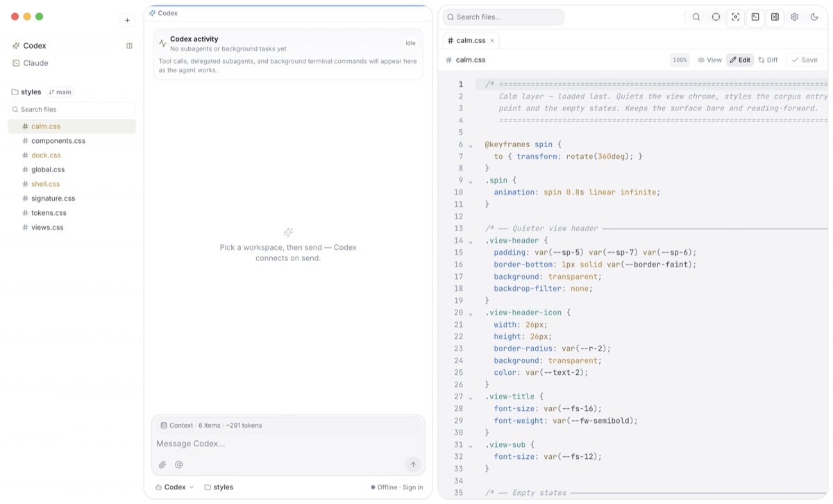Collapse the .view-header fold at line 14
The image size is (833, 504).
pos(471,242)
